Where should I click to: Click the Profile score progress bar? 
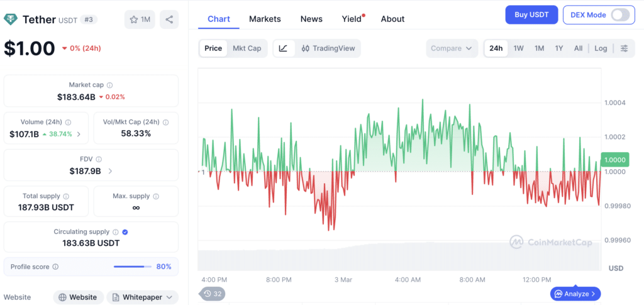pyautogui.click(x=132, y=267)
